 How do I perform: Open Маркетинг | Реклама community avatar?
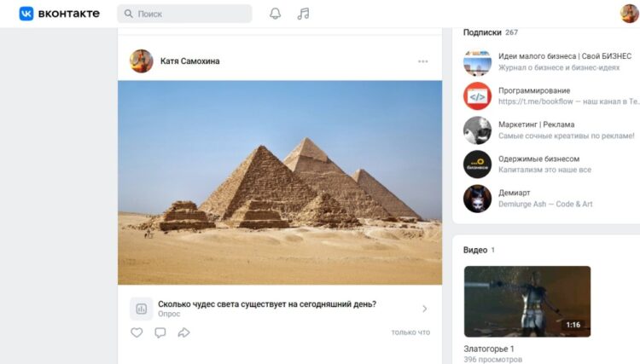tap(477, 130)
